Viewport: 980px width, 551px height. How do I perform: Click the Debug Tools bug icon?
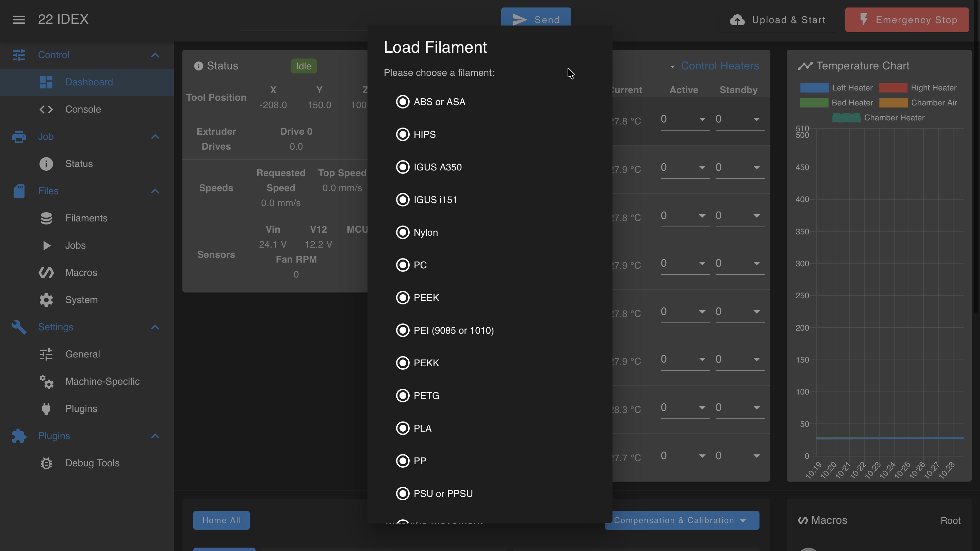click(x=46, y=463)
